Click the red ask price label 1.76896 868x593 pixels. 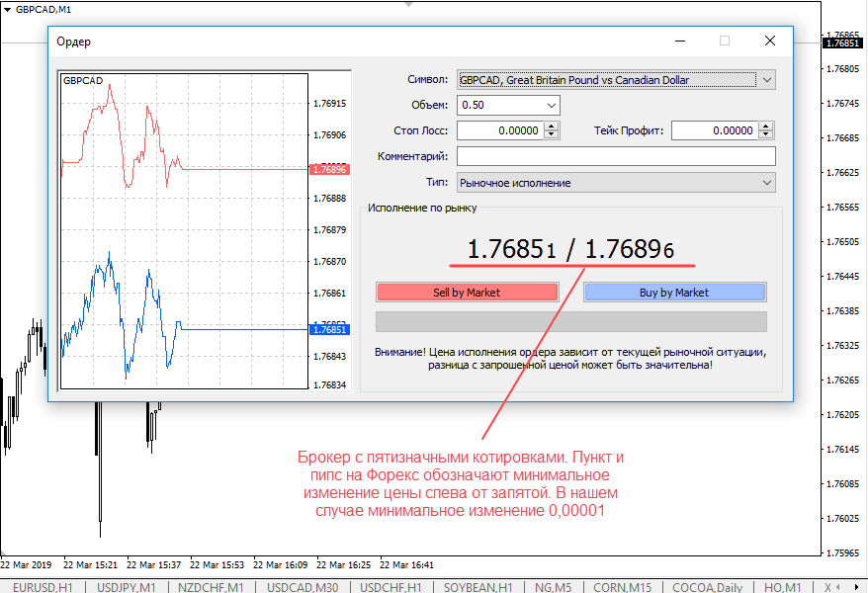point(329,169)
